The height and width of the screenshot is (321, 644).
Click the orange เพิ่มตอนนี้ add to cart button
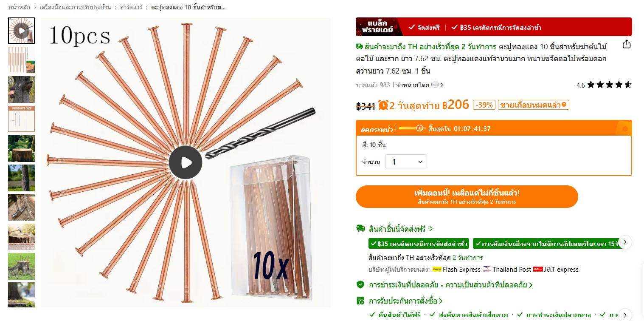pos(467,196)
